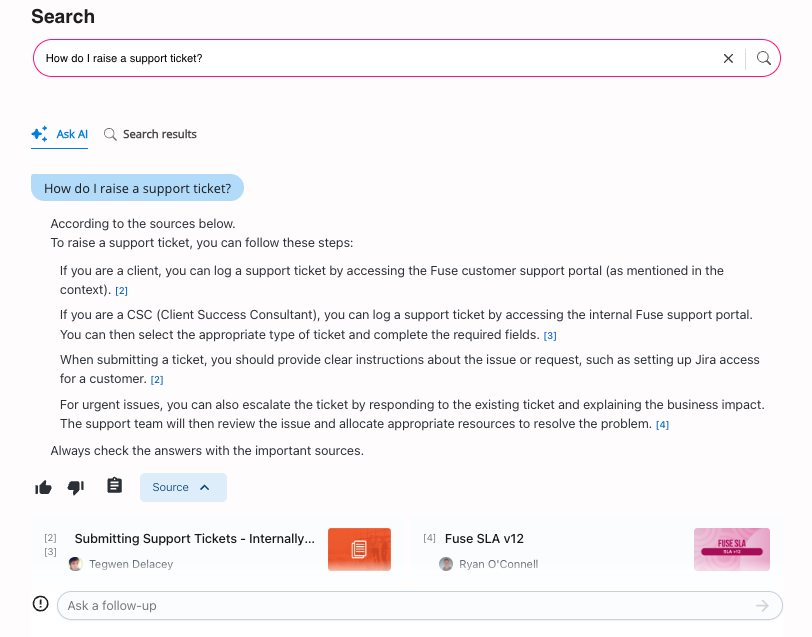Clear the search query with the X icon

(x=728, y=58)
